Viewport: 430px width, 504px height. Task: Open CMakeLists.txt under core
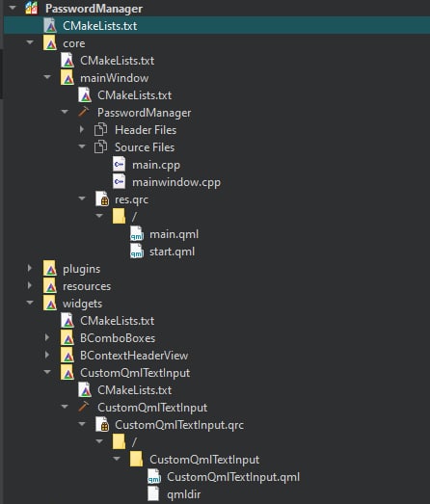117,61
